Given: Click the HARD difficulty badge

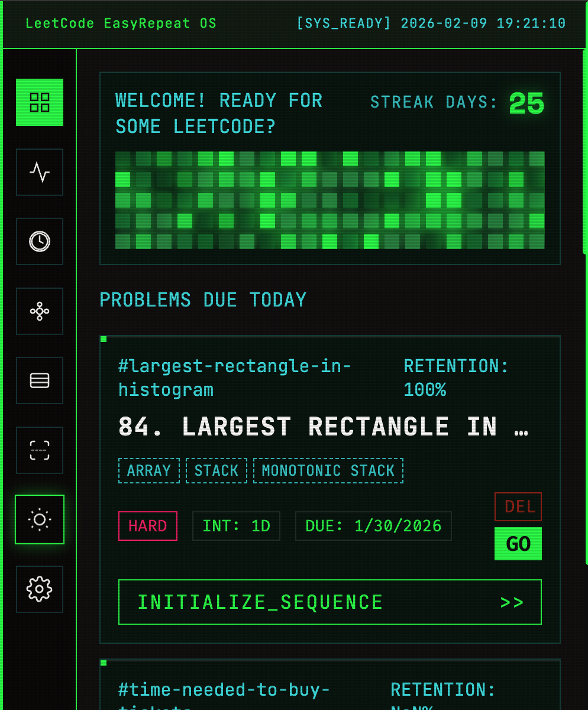Looking at the screenshot, I should (148, 526).
